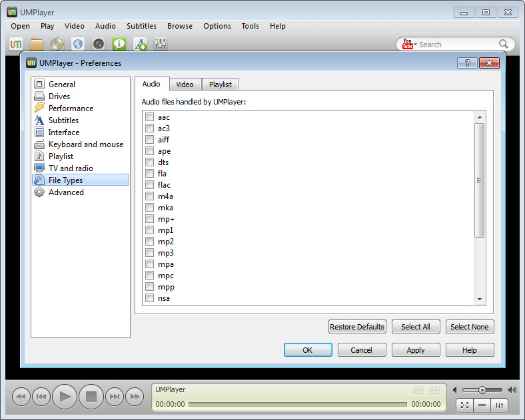
Task: Check the nsa file type
Action: coord(150,298)
